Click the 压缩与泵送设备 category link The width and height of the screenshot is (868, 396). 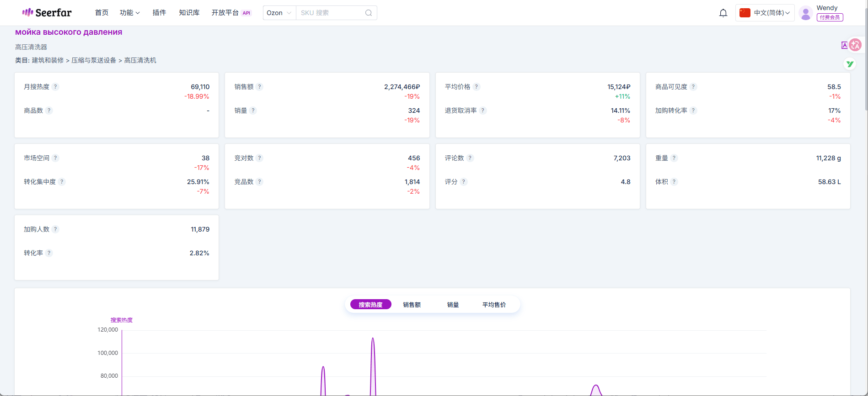94,60
